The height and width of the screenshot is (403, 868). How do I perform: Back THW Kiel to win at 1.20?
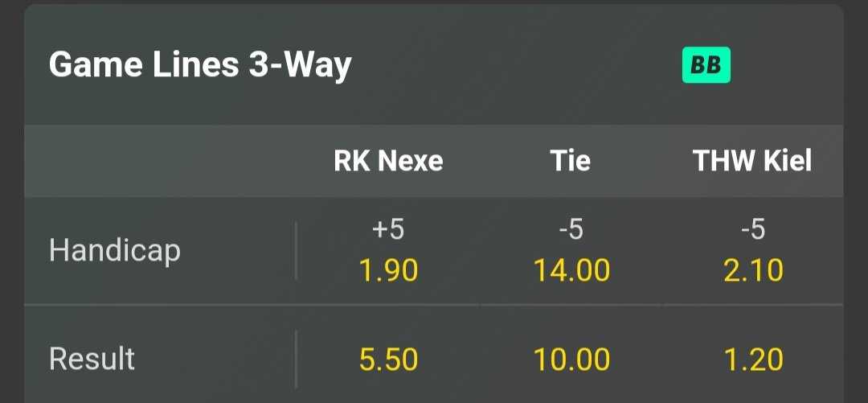pyautogui.click(x=753, y=360)
